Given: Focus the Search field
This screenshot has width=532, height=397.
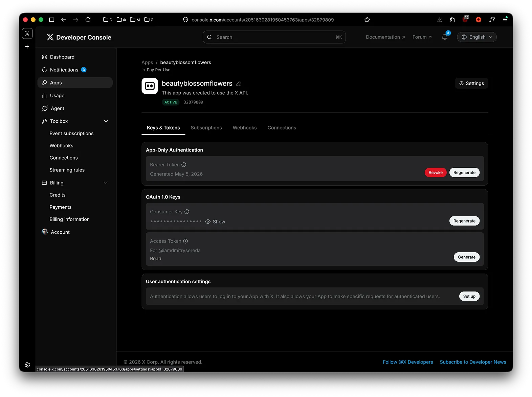Looking at the screenshot, I should point(274,37).
